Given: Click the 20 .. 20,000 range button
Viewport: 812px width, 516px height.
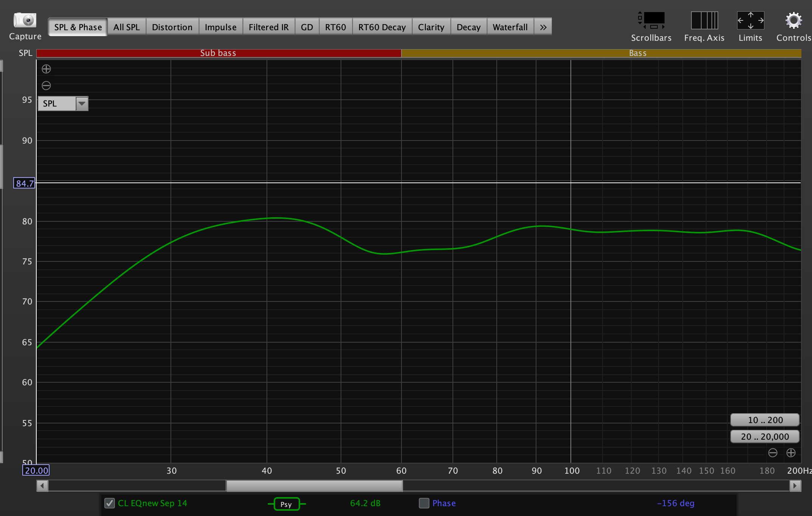Looking at the screenshot, I should pyautogui.click(x=765, y=437).
